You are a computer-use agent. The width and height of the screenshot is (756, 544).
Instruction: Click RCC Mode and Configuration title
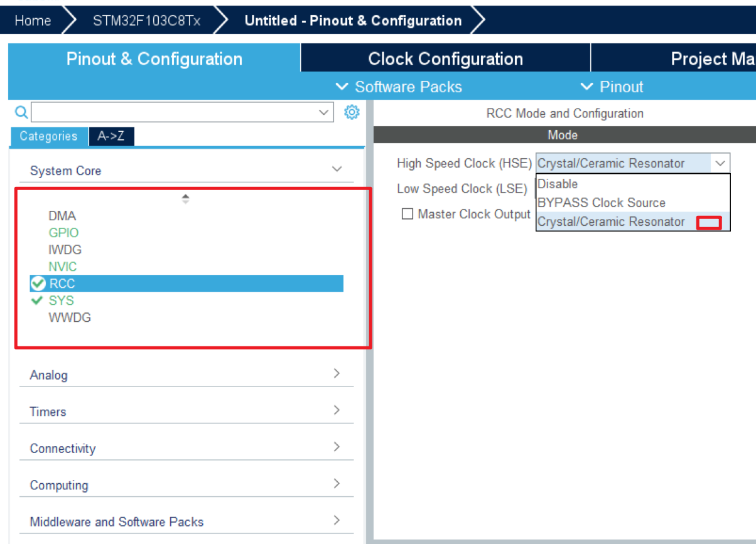[564, 114]
